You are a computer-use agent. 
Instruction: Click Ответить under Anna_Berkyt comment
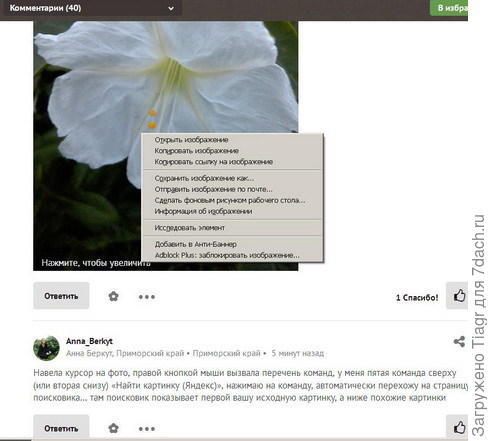click(x=61, y=428)
